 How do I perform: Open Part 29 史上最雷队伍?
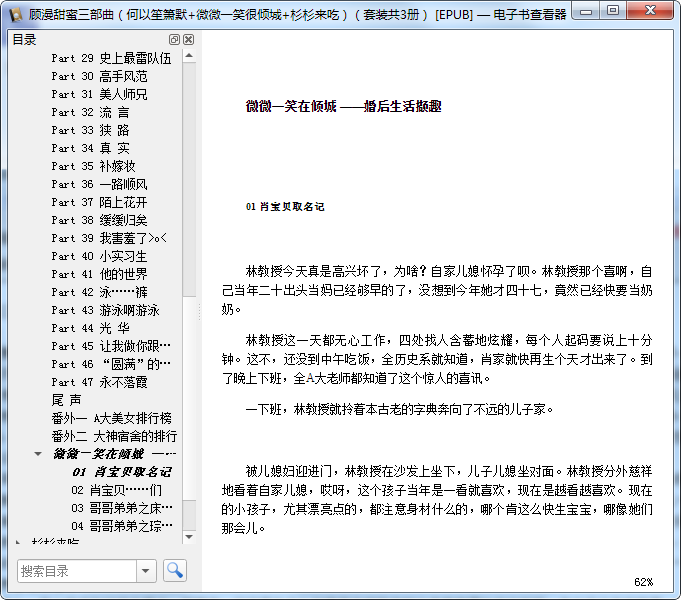pyautogui.click(x=111, y=58)
